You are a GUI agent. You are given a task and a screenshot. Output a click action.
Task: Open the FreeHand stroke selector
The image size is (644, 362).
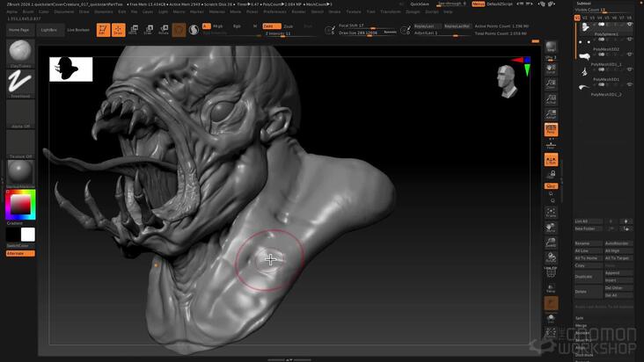point(20,83)
